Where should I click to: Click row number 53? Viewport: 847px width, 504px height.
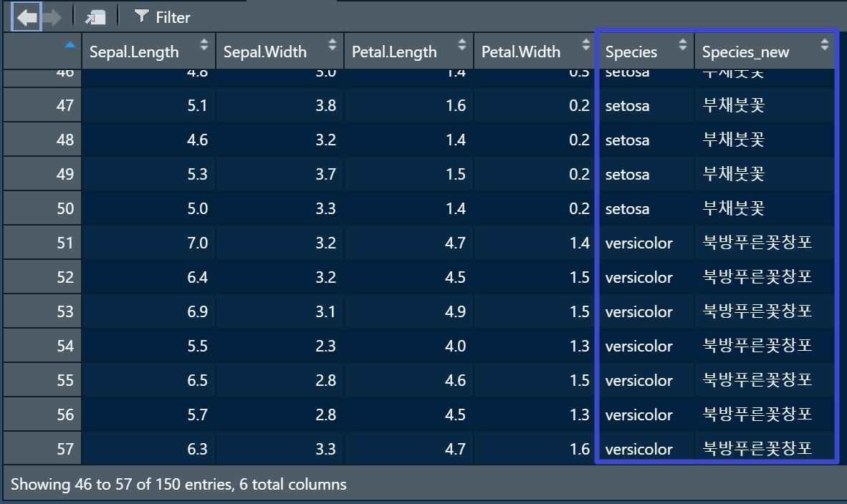click(42, 311)
